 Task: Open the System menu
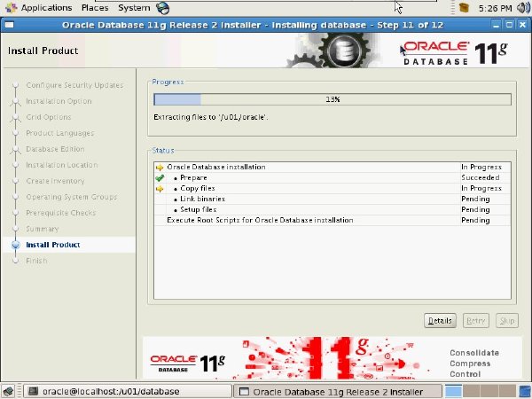pos(134,8)
